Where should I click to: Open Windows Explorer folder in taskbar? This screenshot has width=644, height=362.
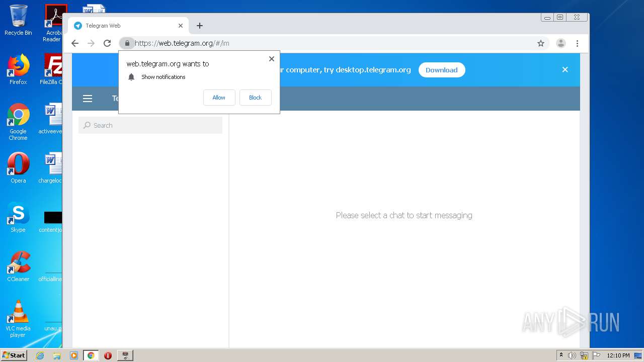[x=57, y=355]
